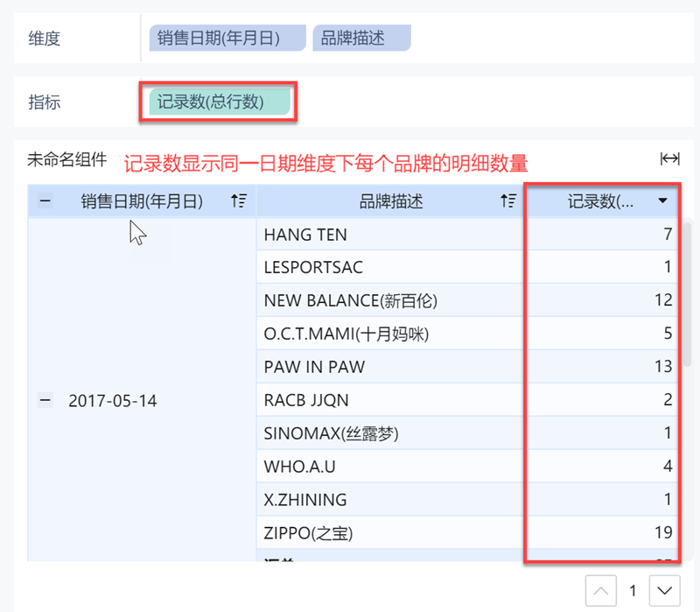Click the WHO.A.U brand cell

[x=390, y=466]
